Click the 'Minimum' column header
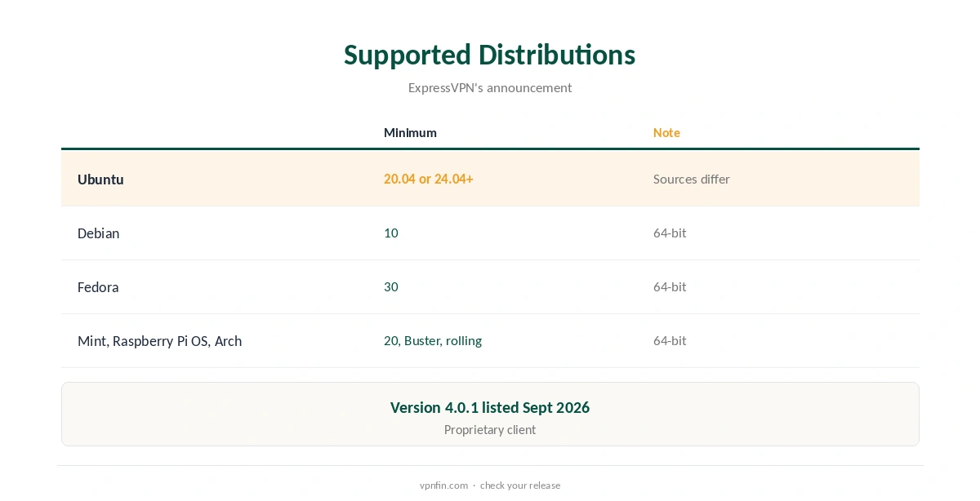Image resolution: width=980 pixels, height=501 pixels. click(x=410, y=132)
